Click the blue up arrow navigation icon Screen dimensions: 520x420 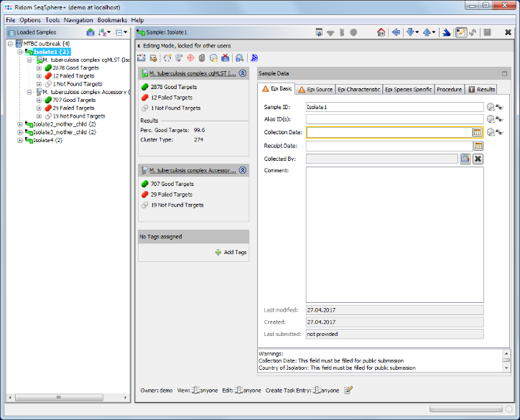[x=427, y=32]
